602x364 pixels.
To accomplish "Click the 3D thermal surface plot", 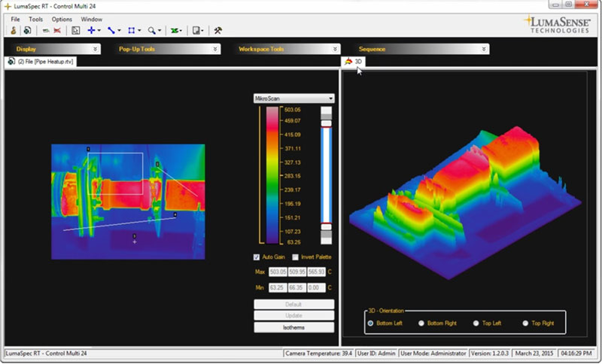I will (465, 202).
